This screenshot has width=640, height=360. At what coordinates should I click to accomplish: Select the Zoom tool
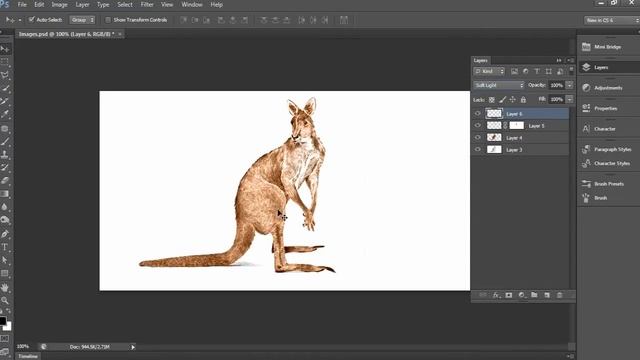coord(5,300)
